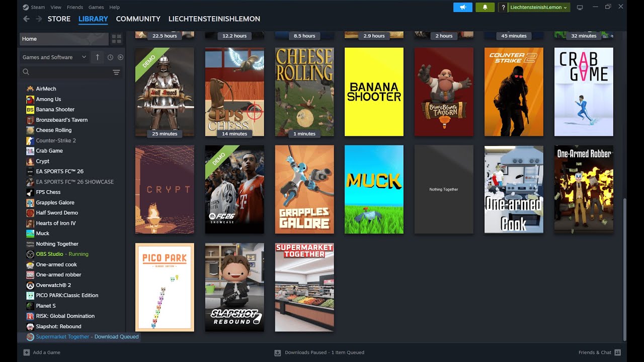Select Counter-Strike 2 cover

pyautogui.click(x=514, y=92)
